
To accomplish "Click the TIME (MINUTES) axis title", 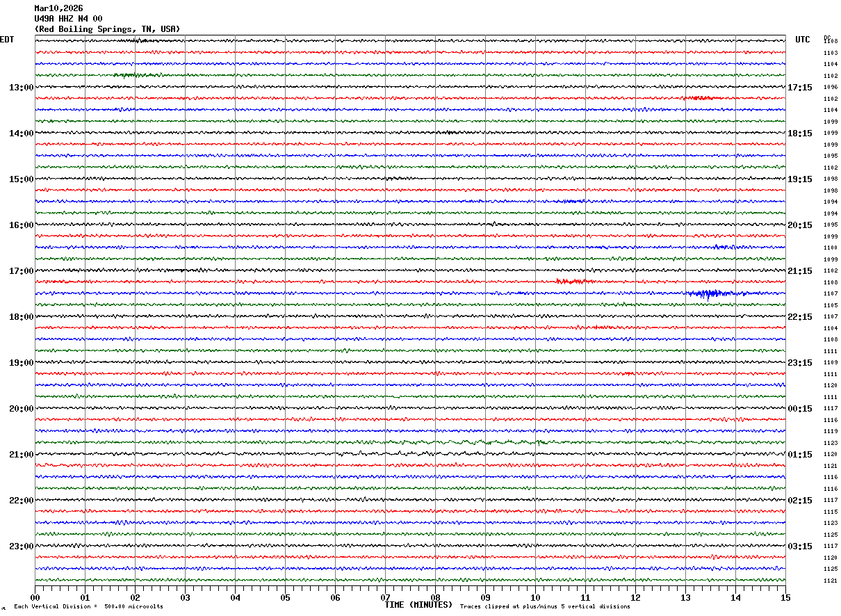I will (418, 605).
